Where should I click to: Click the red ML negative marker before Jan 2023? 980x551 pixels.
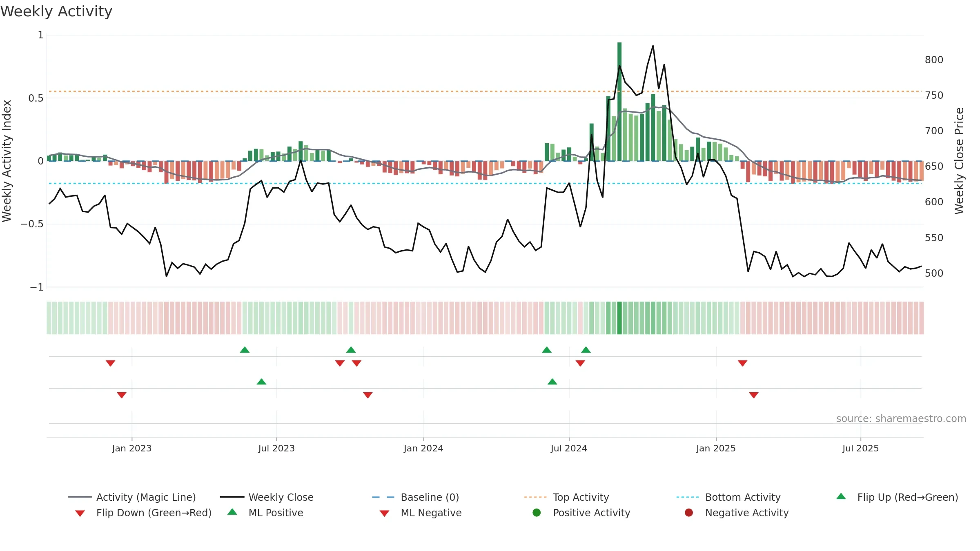pyautogui.click(x=122, y=395)
